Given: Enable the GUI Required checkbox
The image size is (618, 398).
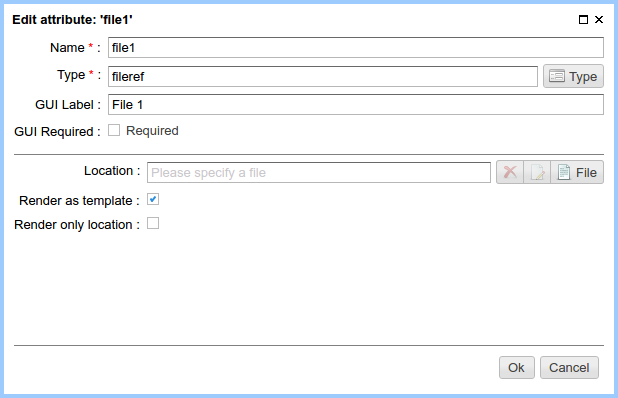Looking at the screenshot, I should [114, 130].
